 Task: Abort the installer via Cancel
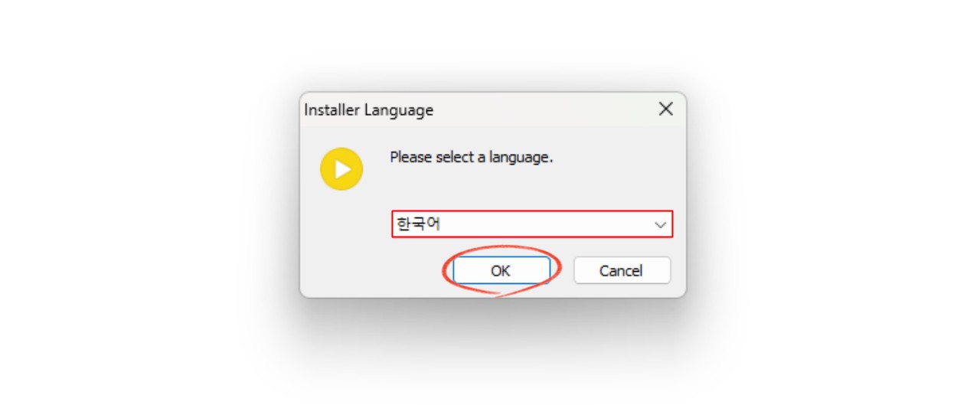[622, 270]
